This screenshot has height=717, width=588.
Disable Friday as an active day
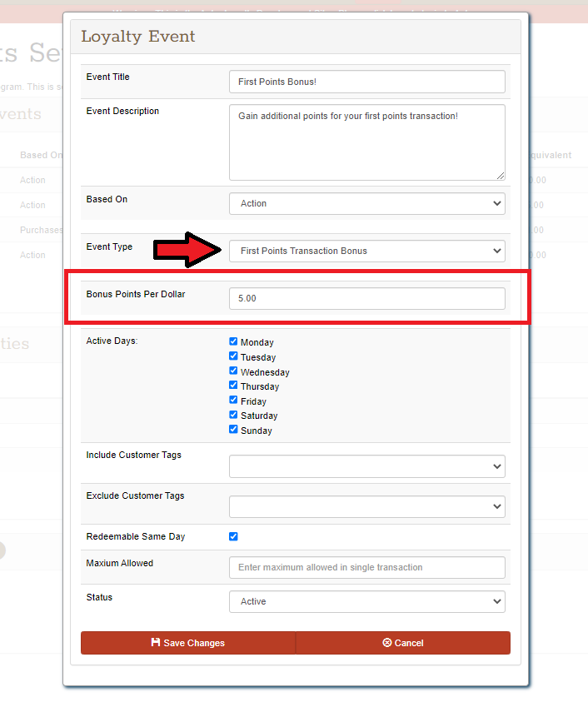click(x=233, y=401)
